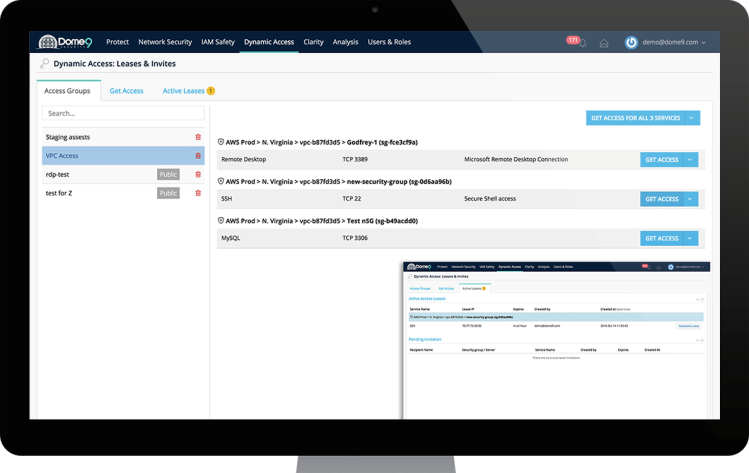
Task: Click the Godfrey-1 security group path
Action: (x=321, y=142)
